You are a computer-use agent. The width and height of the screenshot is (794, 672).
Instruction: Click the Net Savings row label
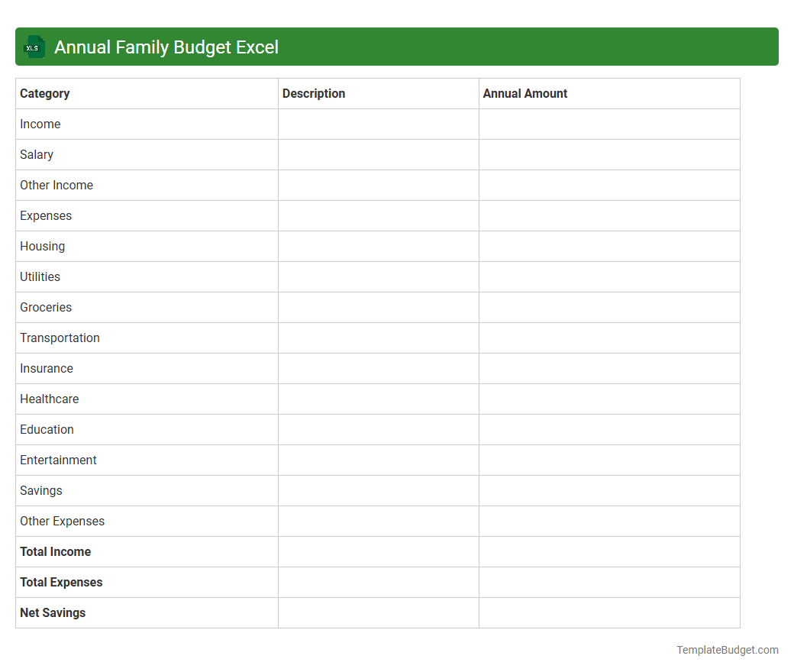(x=52, y=612)
